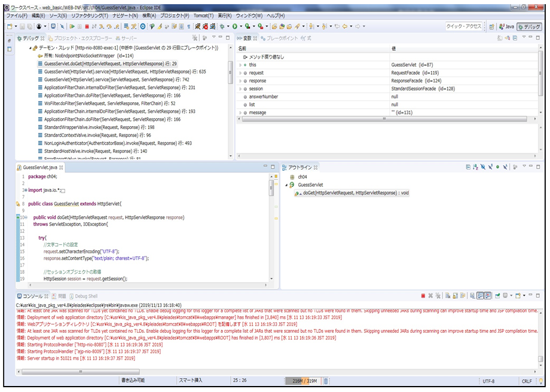Click the heap memory usage bar 216M / 319M
The width and height of the screenshot is (550, 392).
(x=304, y=380)
